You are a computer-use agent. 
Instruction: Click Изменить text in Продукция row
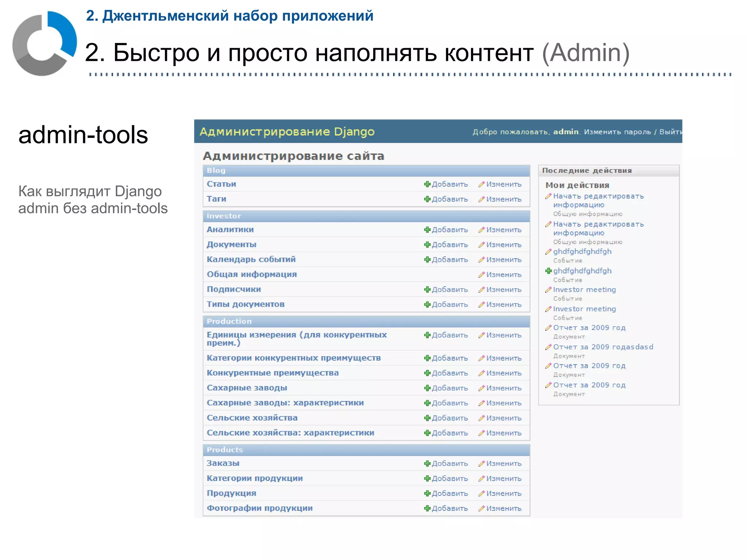tap(504, 494)
